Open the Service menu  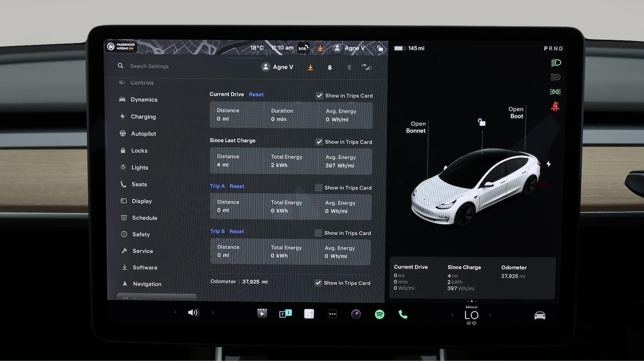tap(137, 251)
